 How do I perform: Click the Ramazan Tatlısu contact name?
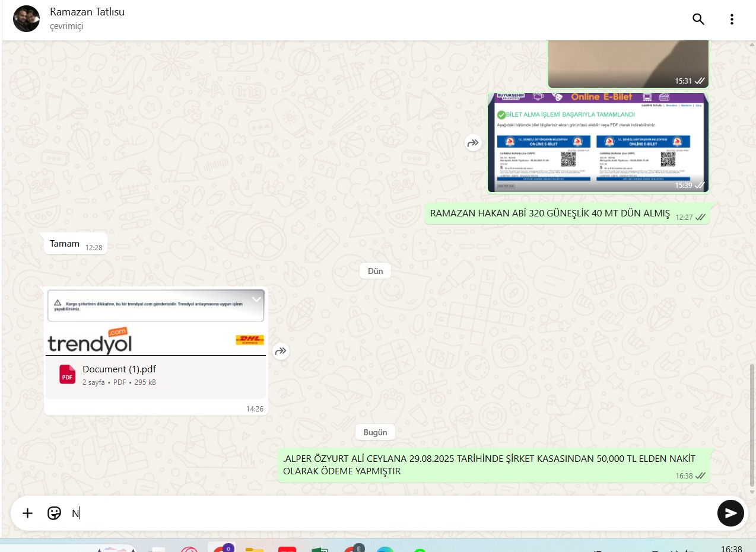87,12
